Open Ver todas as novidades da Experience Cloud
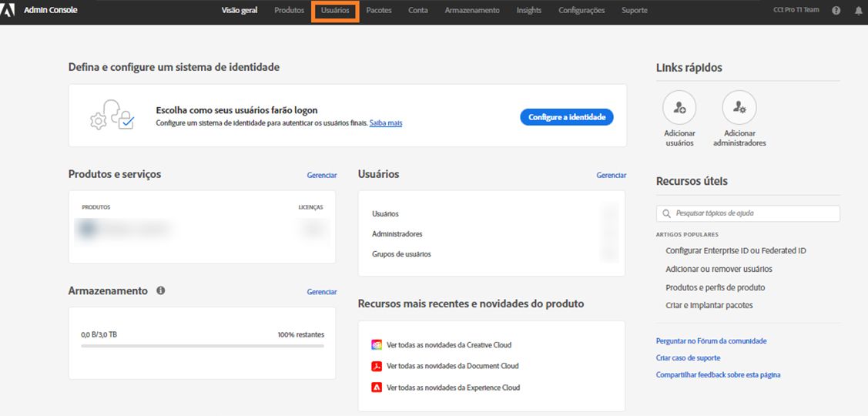This screenshot has width=868, height=416. coord(454,387)
